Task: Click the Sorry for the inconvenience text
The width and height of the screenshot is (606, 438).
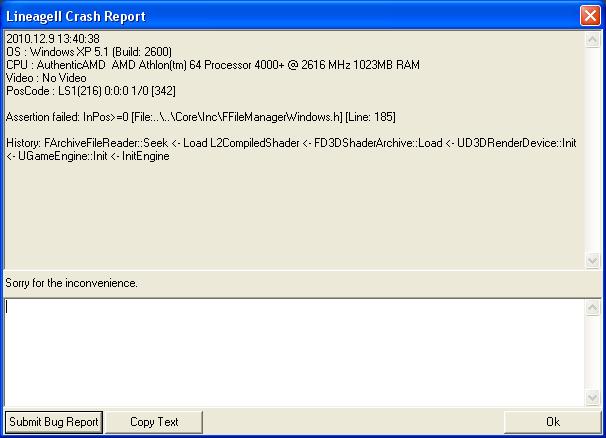Action: pos(71,283)
